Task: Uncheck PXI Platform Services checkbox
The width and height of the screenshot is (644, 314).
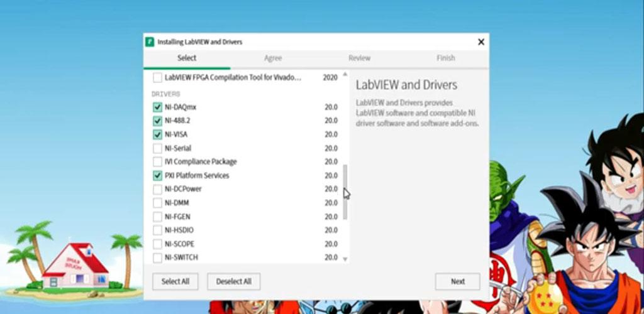Action: pyautogui.click(x=157, y=175)
